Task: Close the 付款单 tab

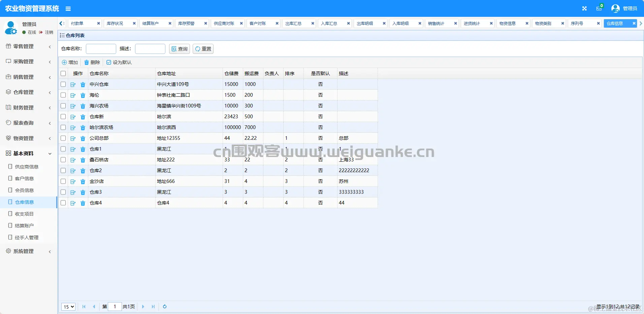Action: click(x=98, y=24)
